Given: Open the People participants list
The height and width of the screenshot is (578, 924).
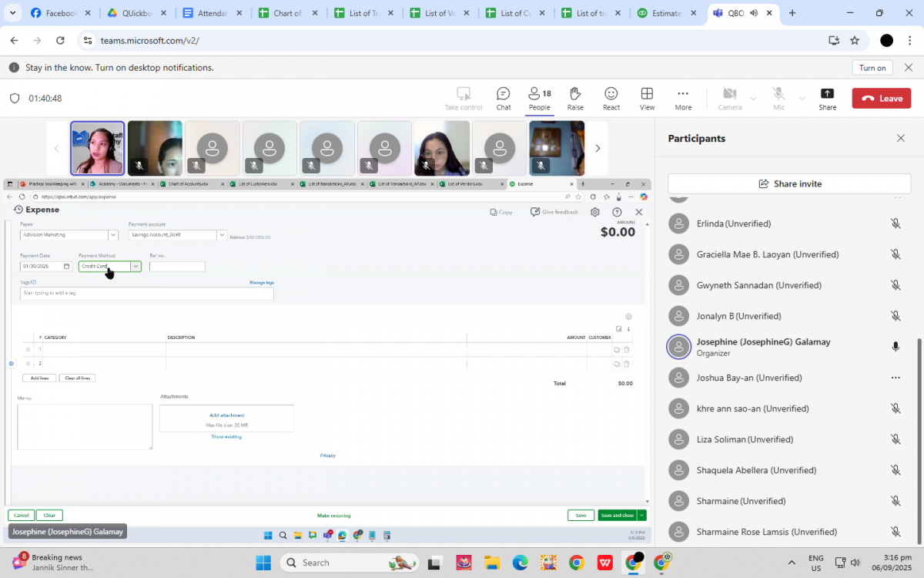Looking at the screenshot, I should pyautogui.click(x=539, y=99).
